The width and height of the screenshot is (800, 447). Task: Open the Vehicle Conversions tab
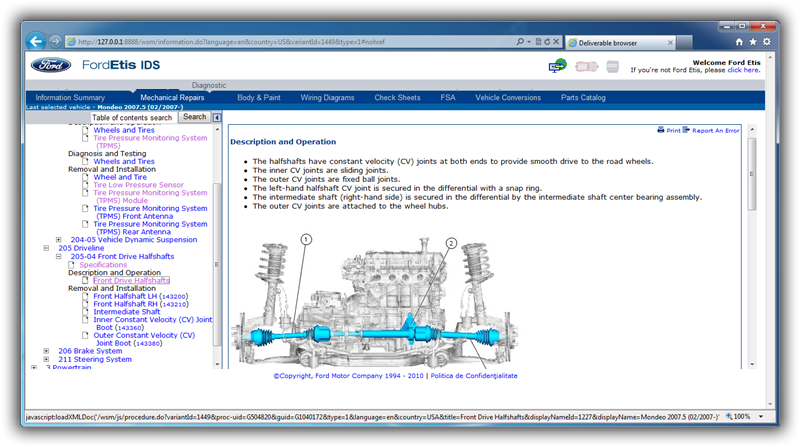508,97
